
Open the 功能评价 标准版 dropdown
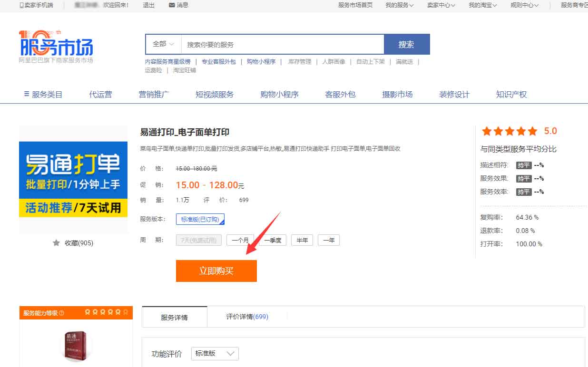coord(215,354)
